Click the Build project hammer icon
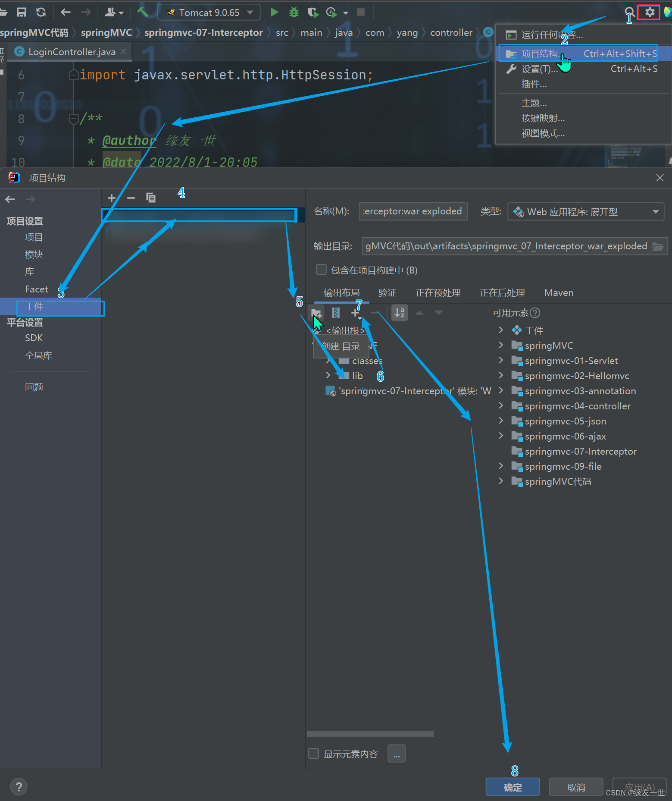 143,12
